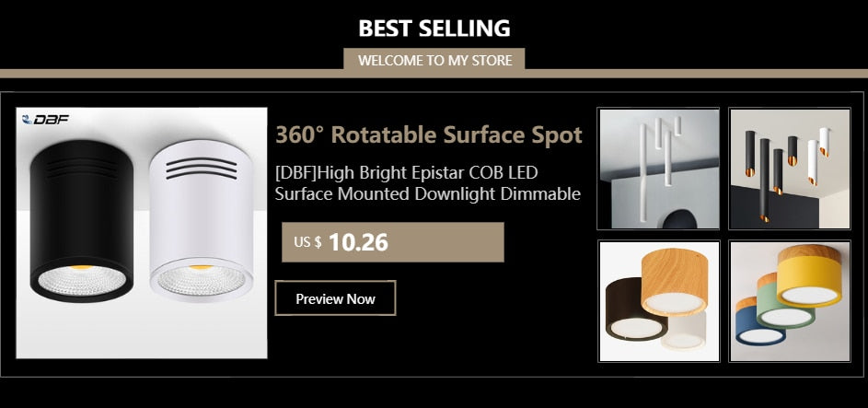Click the "Surface Mounted Downlight Dimmable" text line
The image size is (868, 408).
tap(427, 193)
